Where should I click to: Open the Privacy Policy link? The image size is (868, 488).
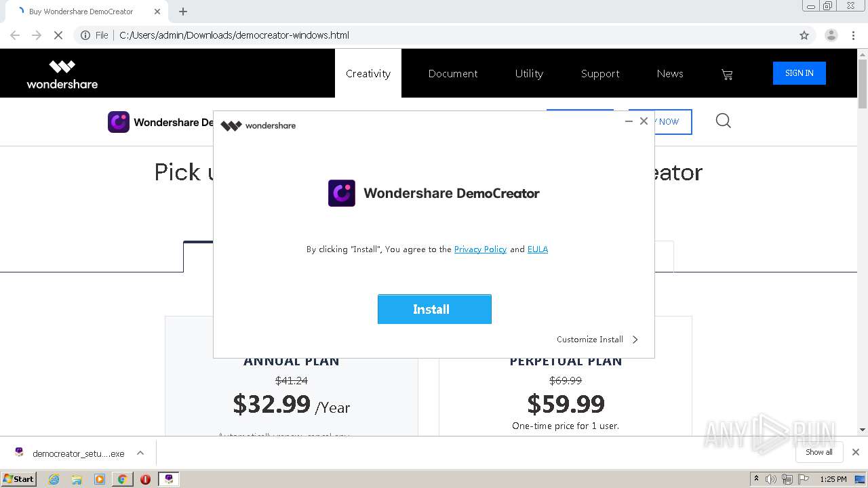click(480, 249)
